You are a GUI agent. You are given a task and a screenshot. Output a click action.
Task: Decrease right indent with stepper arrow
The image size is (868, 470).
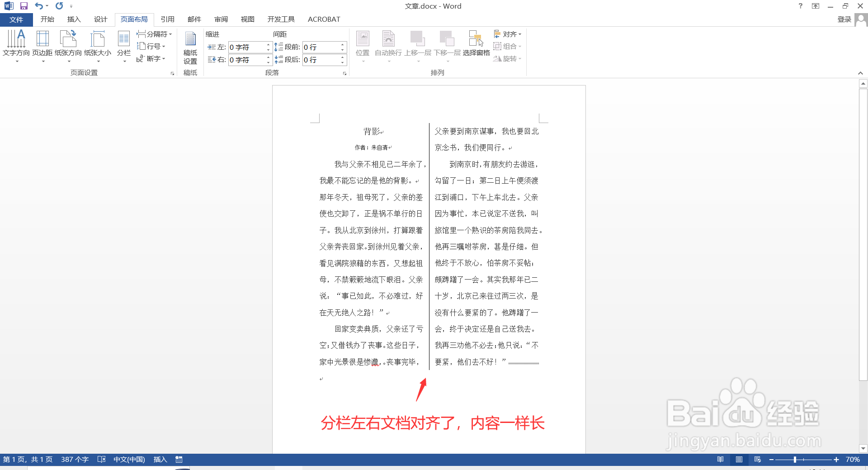(x=268, y=62)
